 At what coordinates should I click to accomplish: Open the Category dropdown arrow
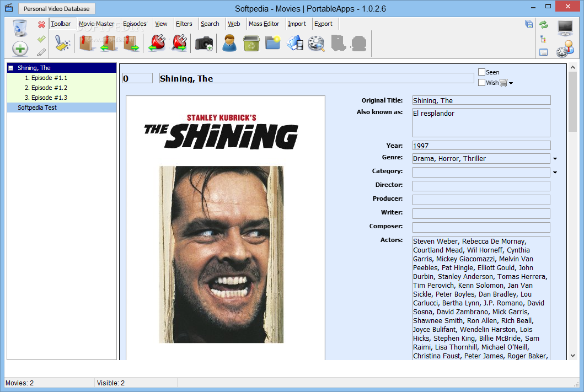[555, 173]
